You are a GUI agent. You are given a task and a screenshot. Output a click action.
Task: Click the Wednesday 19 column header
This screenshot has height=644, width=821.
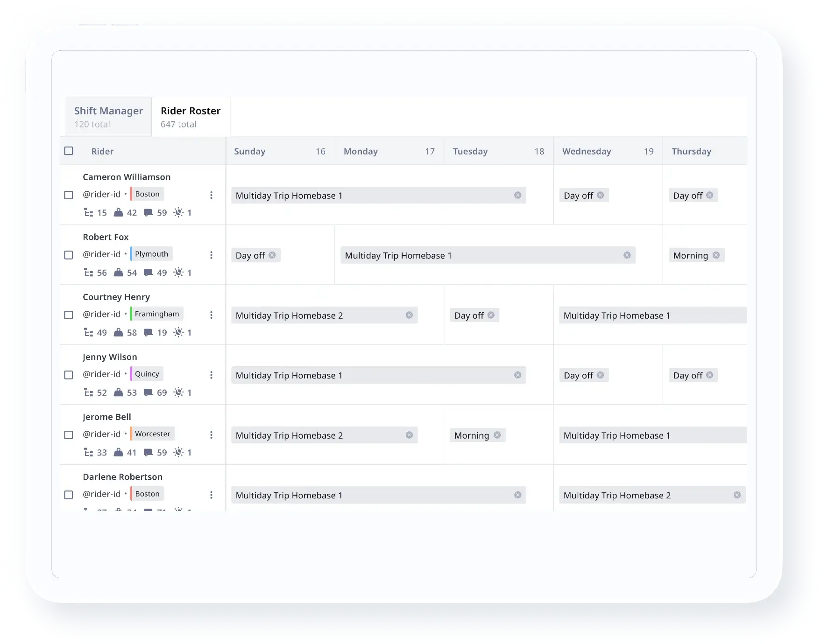coord(607,151)
